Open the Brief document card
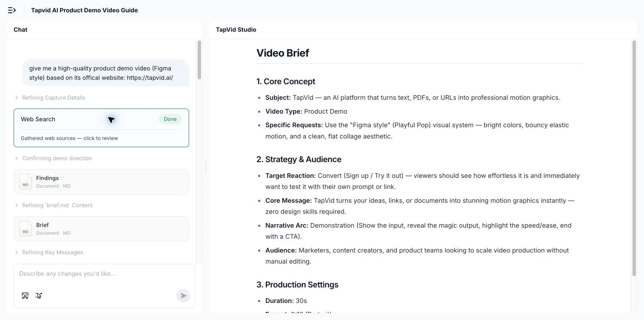This screenshot has height=320, width=644. tap(101, 229)
